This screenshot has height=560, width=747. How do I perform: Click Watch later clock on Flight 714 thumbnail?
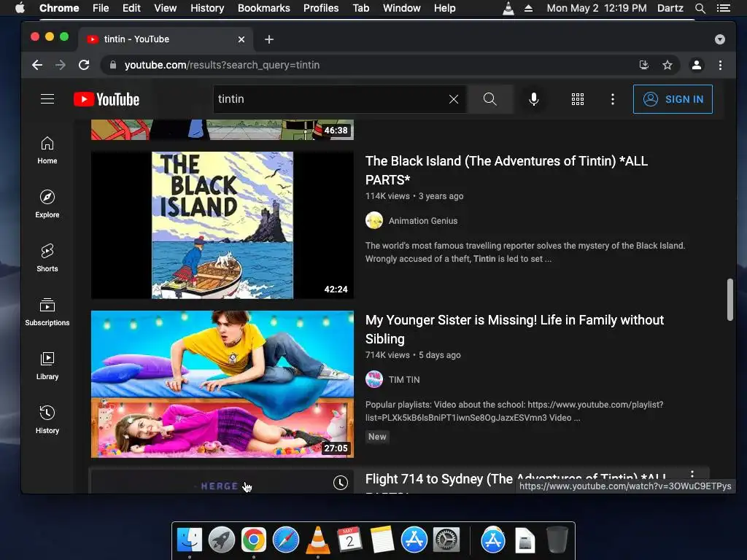pos(340,483)
